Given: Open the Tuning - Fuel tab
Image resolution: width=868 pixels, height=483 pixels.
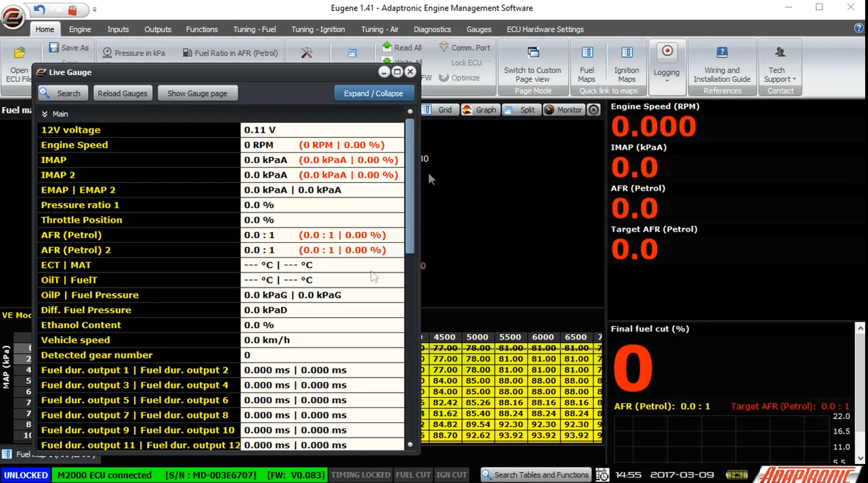Looking at the screenshot, I should [255, 29].
